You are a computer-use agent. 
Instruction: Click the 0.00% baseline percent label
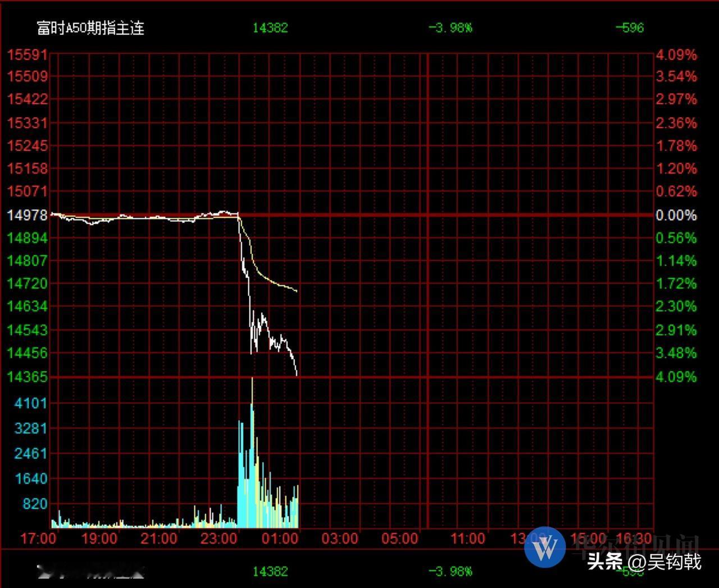click(x=676, y=215)
